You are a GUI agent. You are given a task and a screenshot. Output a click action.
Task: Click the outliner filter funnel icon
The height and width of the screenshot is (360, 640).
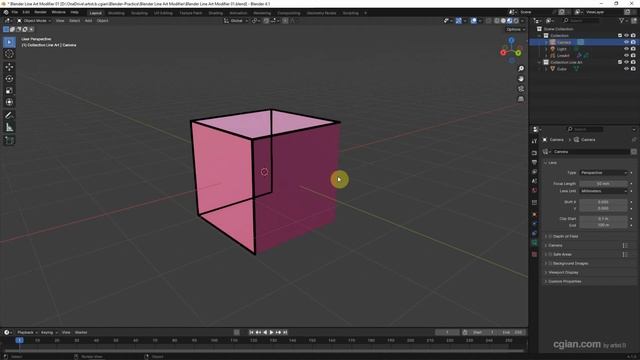[x=621, y=20]
